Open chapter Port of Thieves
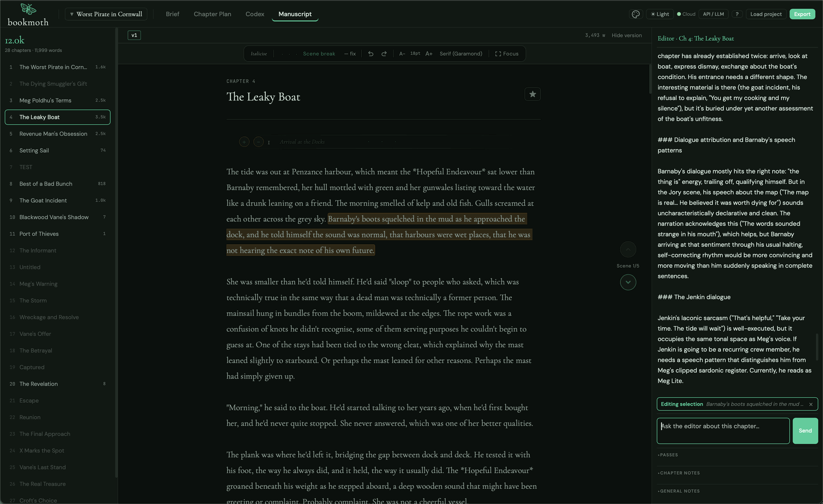Viewport: 823px width, 504px height. 58,234
